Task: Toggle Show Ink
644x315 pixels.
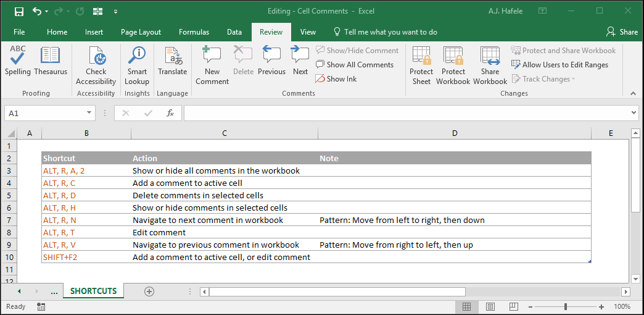Action: point(336,79)
